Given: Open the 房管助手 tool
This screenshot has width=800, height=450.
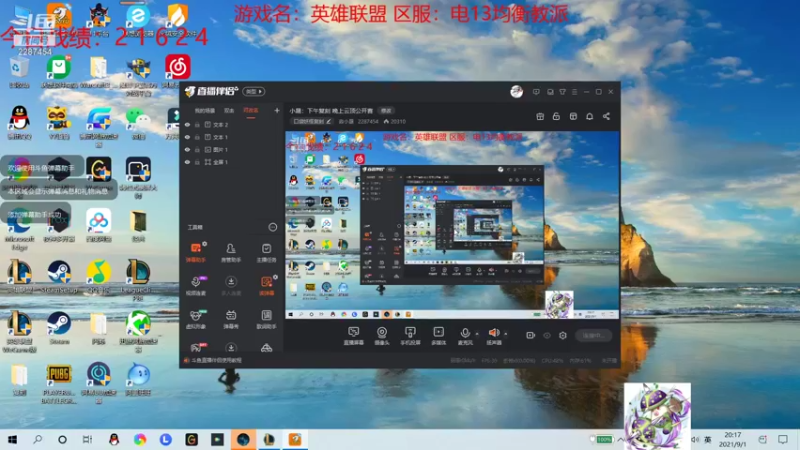Looking at the screenshot, I should (x=231, y=252).
